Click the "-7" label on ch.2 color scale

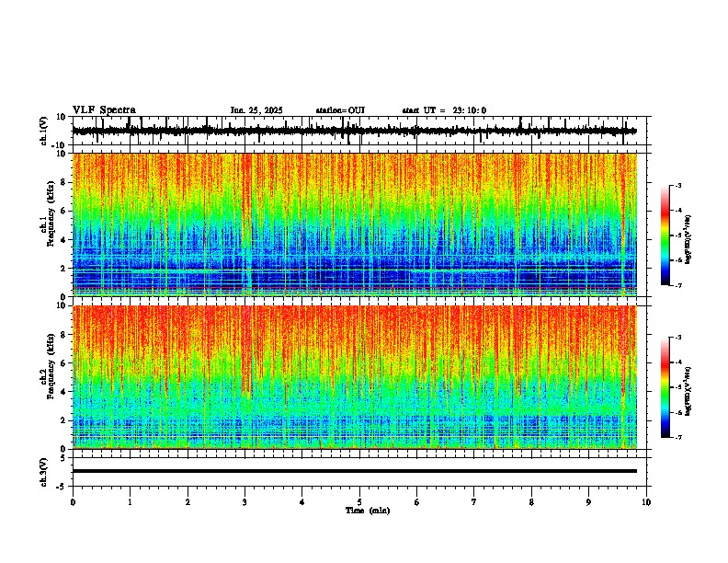click(x=678, y=437)
